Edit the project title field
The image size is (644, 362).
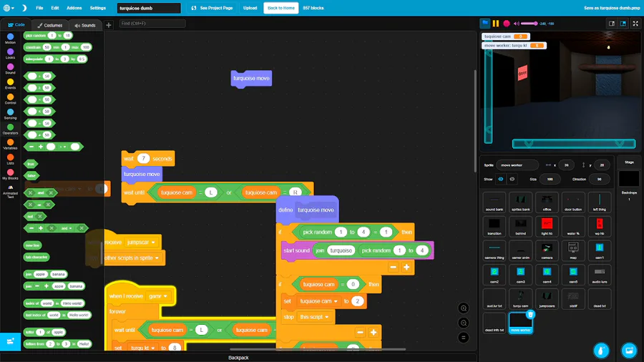coord(149,8)
